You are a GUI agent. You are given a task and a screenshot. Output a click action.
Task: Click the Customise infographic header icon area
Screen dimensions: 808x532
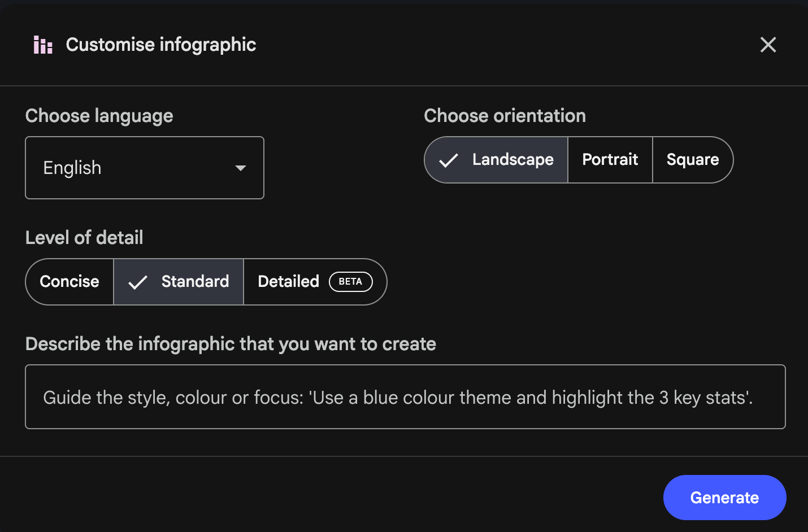pos(42,45)
